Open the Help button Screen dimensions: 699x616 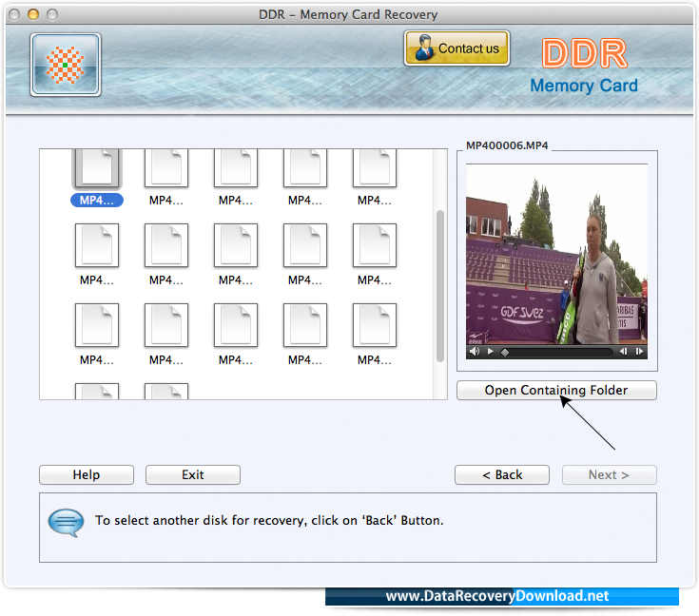(x=87, y=474)
